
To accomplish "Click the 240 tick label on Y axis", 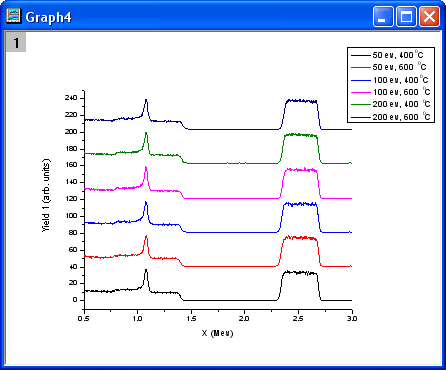I will click(71, 98).
